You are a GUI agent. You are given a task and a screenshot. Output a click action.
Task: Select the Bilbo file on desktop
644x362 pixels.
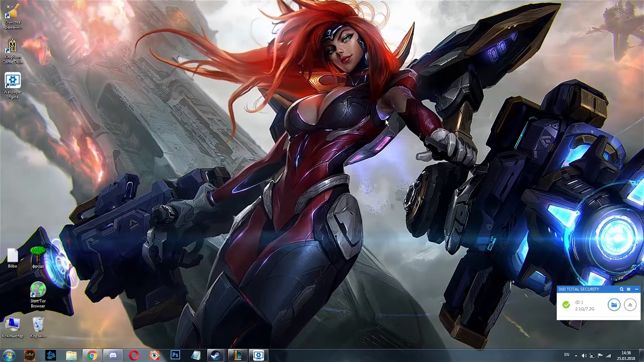coord(13,258)
